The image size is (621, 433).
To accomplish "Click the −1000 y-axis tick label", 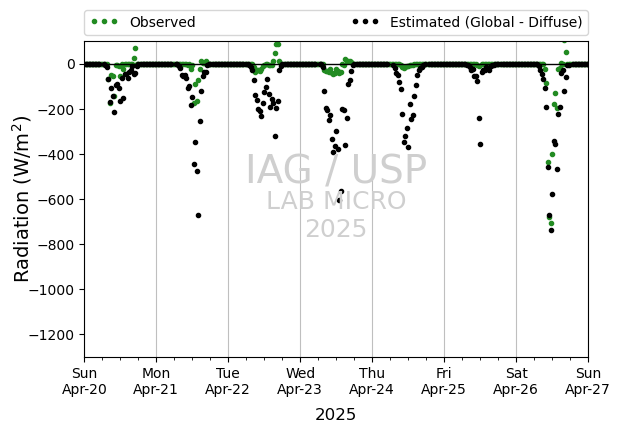I will pos(52,290).
